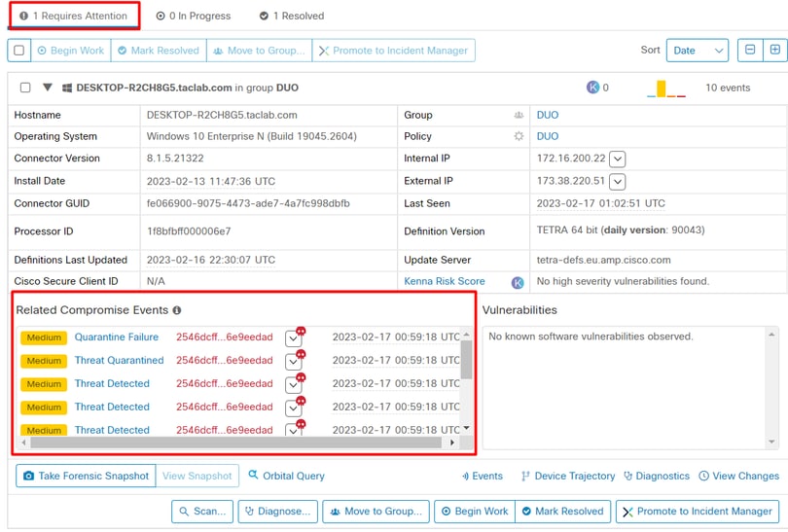Screen dimensions: 788x532
Task: Click the View Snapshot button
Action: [197, 476]
